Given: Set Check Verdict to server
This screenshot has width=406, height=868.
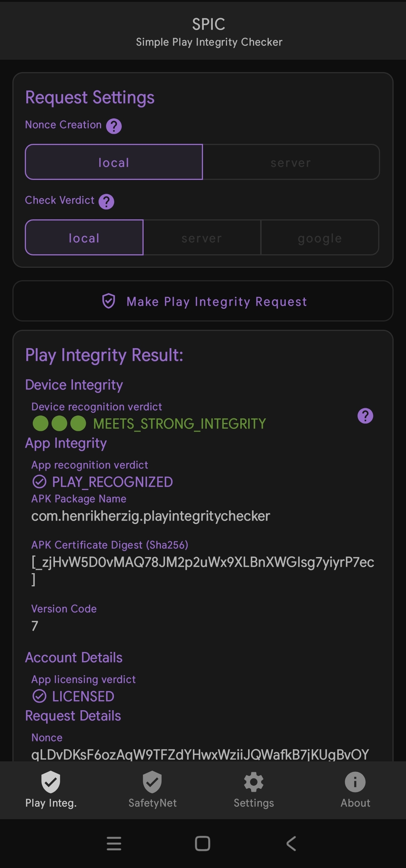Looking at the screenshot, I should tap(202, 238).
